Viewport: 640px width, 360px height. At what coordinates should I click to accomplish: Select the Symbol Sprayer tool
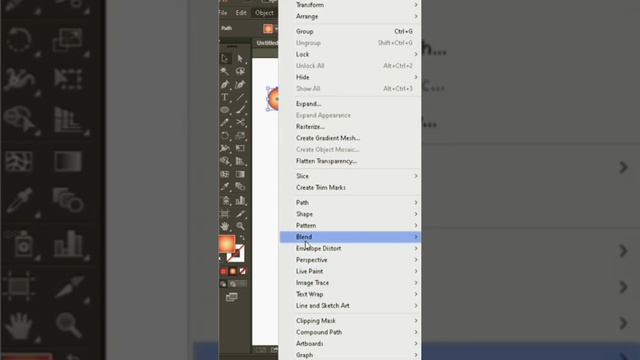click(225, 200)
